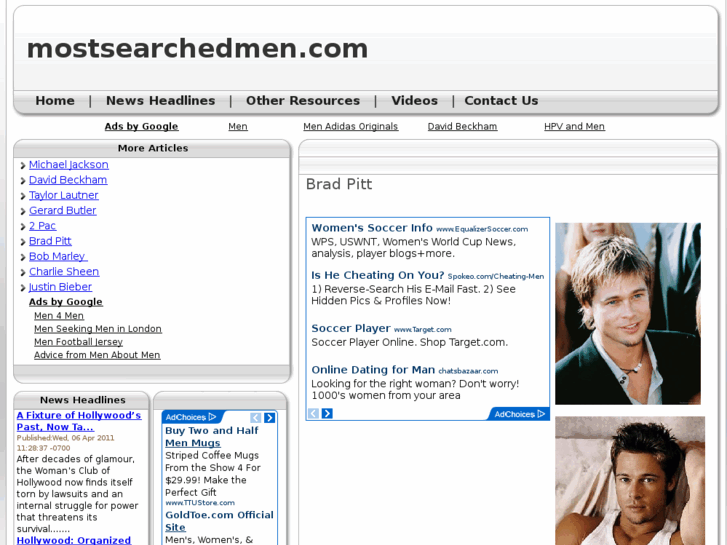The height and width of the screenshot is (545, 727).
Task: Click the next arrow in the main ad box
Action: pyautogui.click(x=327, y=413)
